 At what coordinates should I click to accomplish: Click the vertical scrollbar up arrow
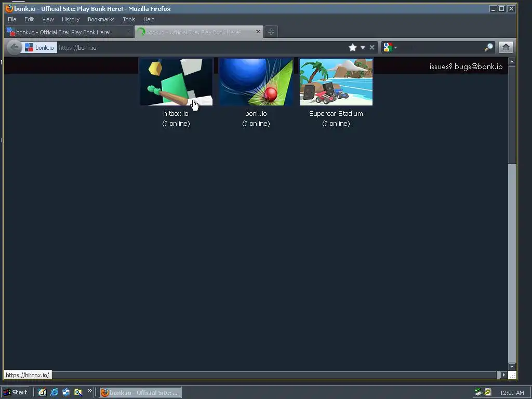512,61
